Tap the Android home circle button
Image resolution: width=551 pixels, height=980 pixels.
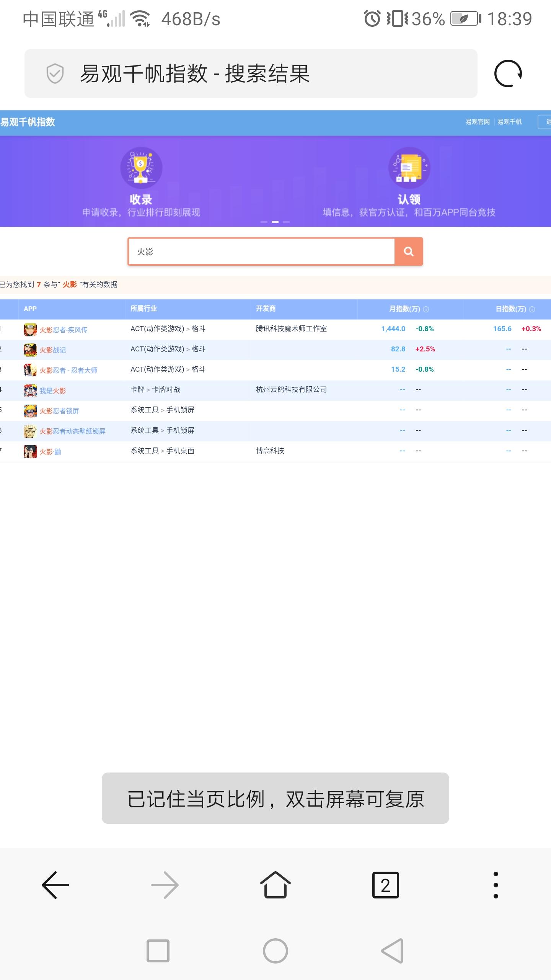point(275,951)
